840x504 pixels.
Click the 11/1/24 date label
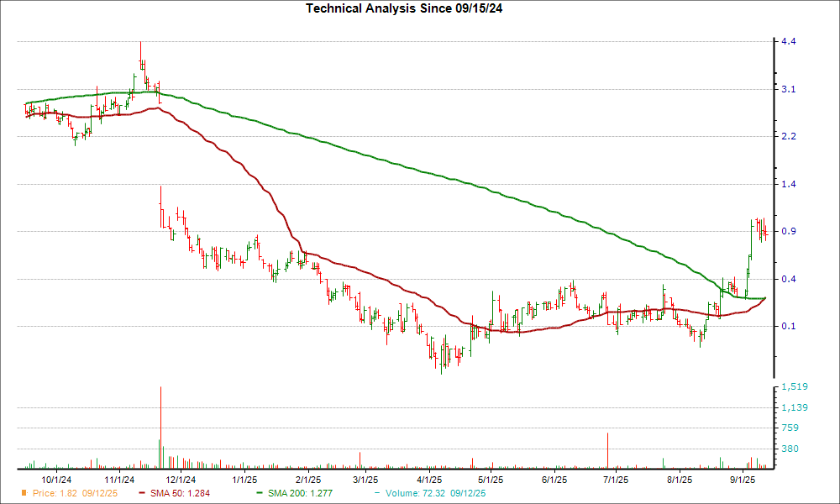click(119, 480)
